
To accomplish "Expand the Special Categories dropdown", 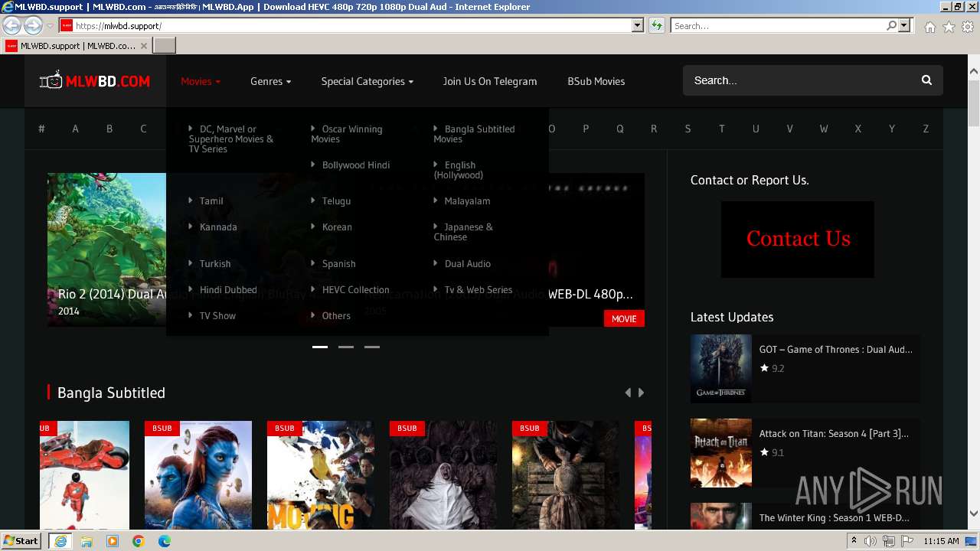I will [x=367, y=81].
